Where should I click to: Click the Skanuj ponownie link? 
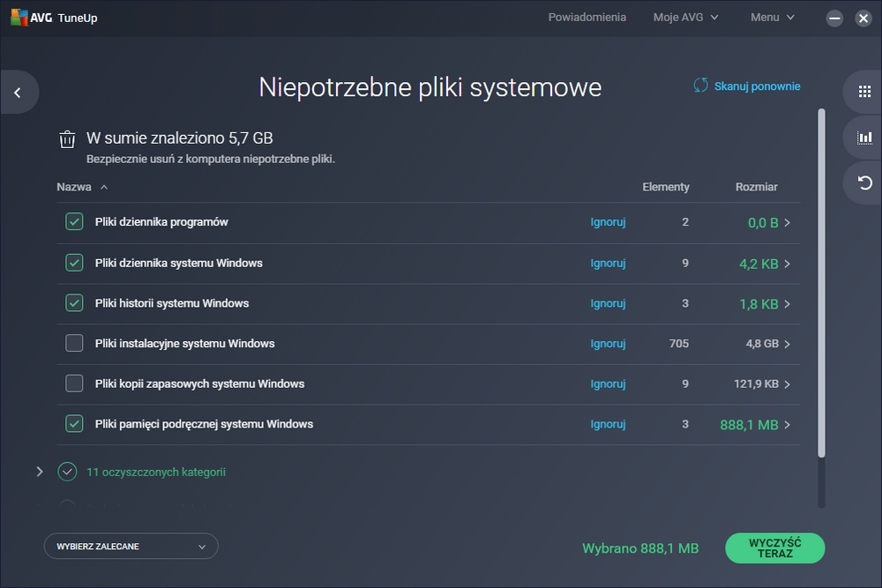tap(757, 86)
